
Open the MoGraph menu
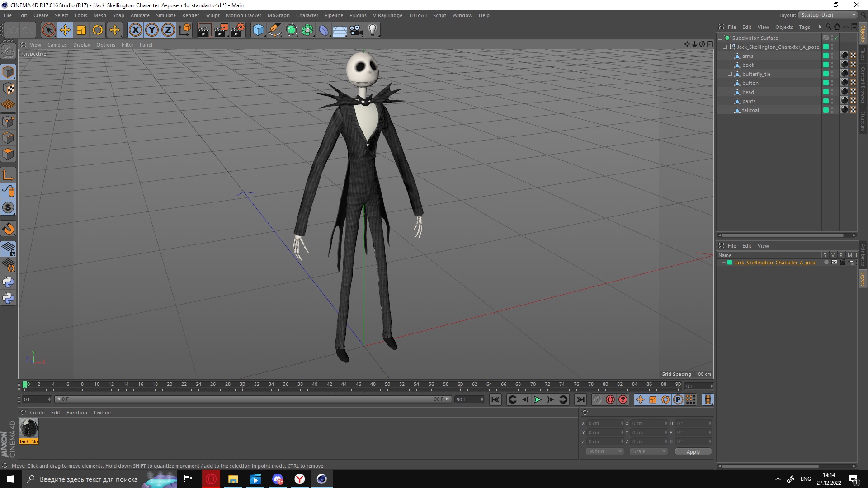click(278, 15)
